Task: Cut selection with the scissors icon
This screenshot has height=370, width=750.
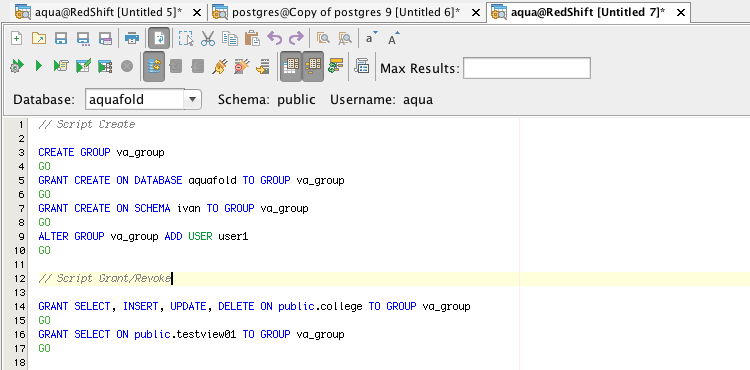Action: coord(208,39)
